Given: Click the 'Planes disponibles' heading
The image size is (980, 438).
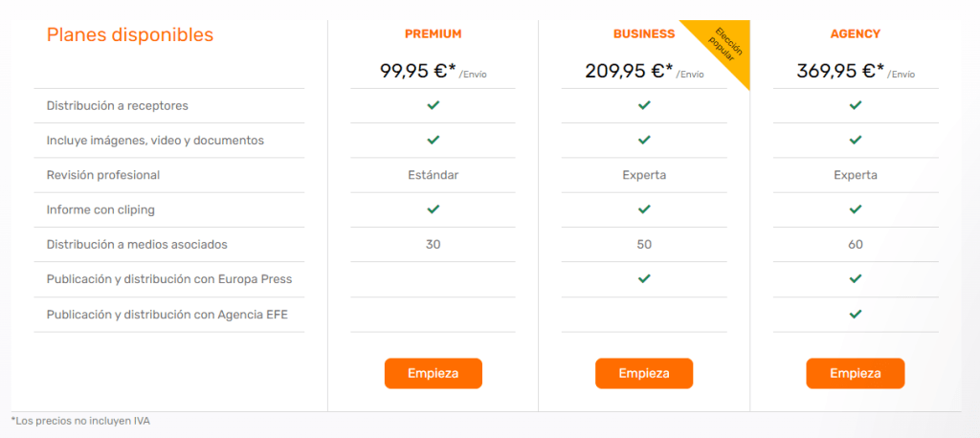Looking at the screenshot, I should [x=130, y=35].
